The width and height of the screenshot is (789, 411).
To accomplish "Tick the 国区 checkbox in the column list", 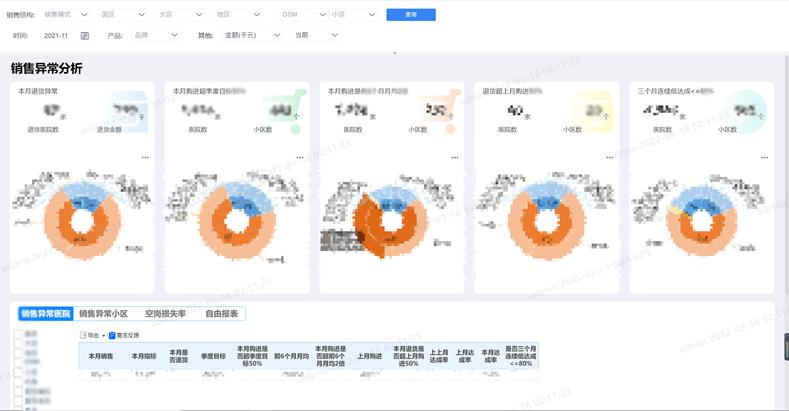I will (18, 334).
